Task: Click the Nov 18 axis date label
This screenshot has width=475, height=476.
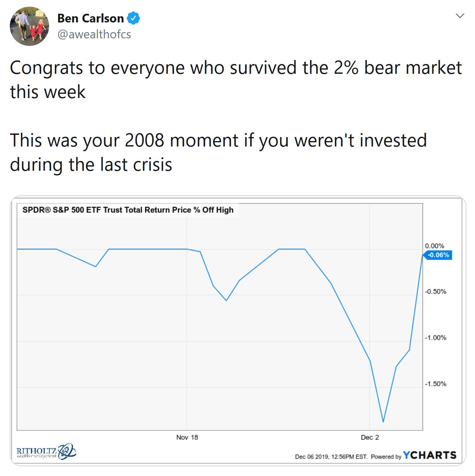Action: pos(187,437)
